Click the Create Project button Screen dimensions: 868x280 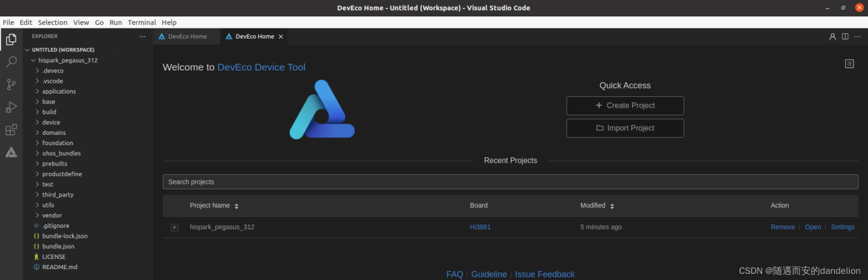coord(625,106)
